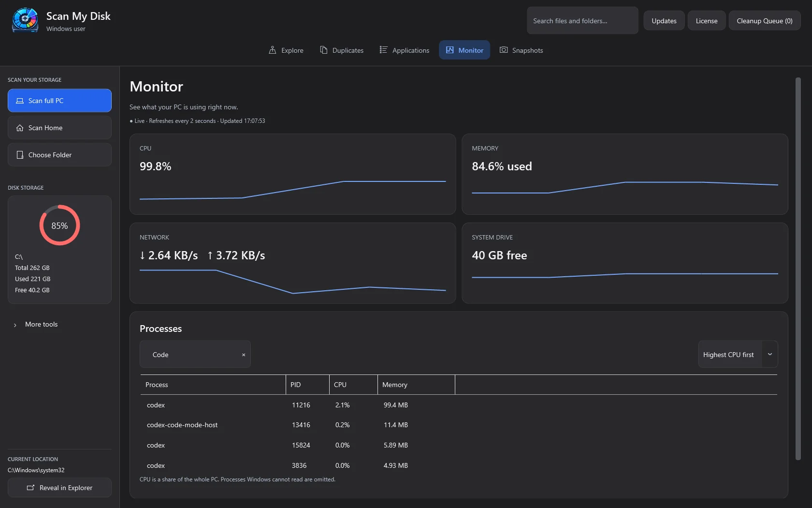Click the 99.4 MB memory value
This screenshot has height=508, width=812.
pos(396,405)
